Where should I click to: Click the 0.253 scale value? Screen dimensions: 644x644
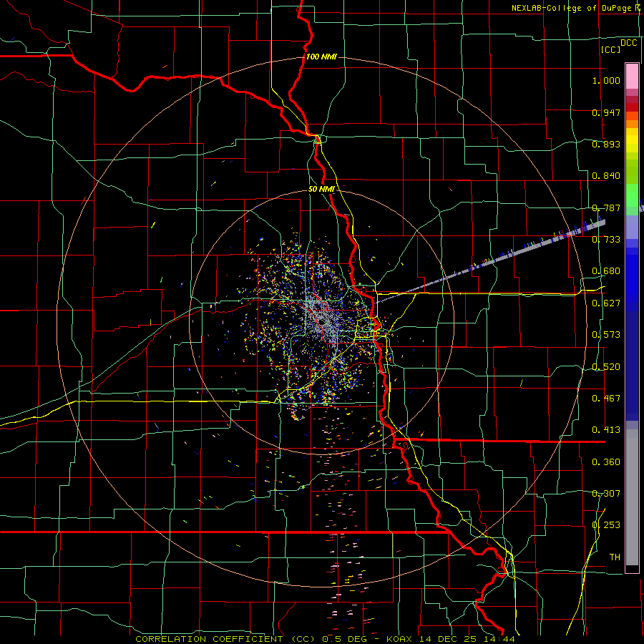pyautogui.click(x=606, y=525)
